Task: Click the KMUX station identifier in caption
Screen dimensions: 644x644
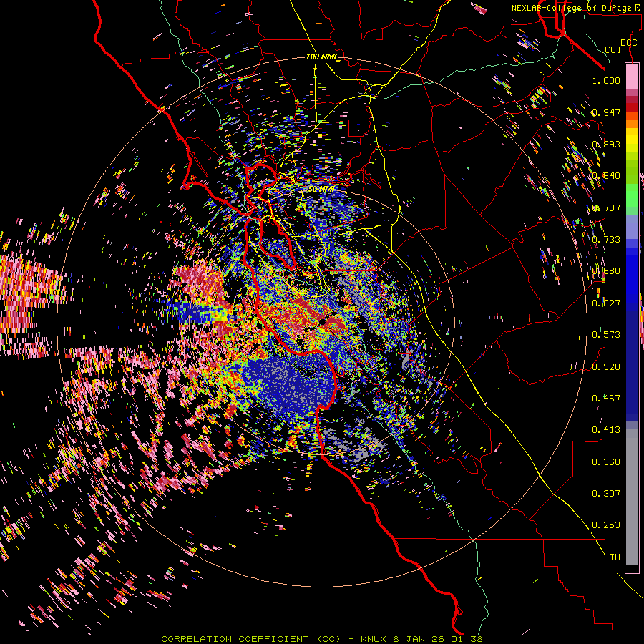Action: point(374,639)
